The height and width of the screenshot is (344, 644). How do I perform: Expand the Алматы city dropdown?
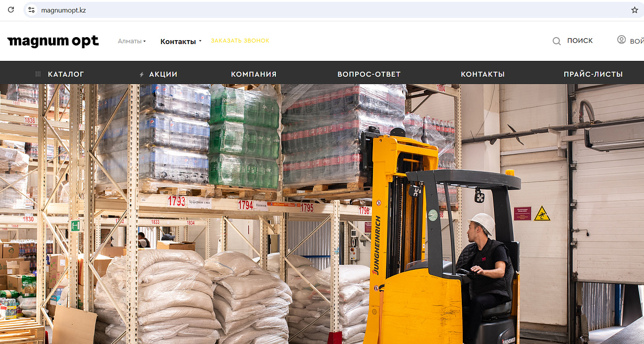[x=132, y=41]
